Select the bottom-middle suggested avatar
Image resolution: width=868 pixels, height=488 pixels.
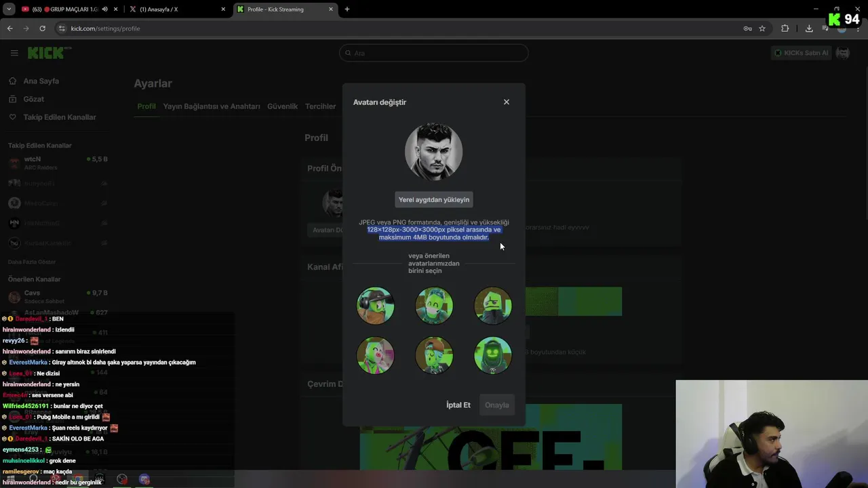pyautogui.click(x=434, y=355)
